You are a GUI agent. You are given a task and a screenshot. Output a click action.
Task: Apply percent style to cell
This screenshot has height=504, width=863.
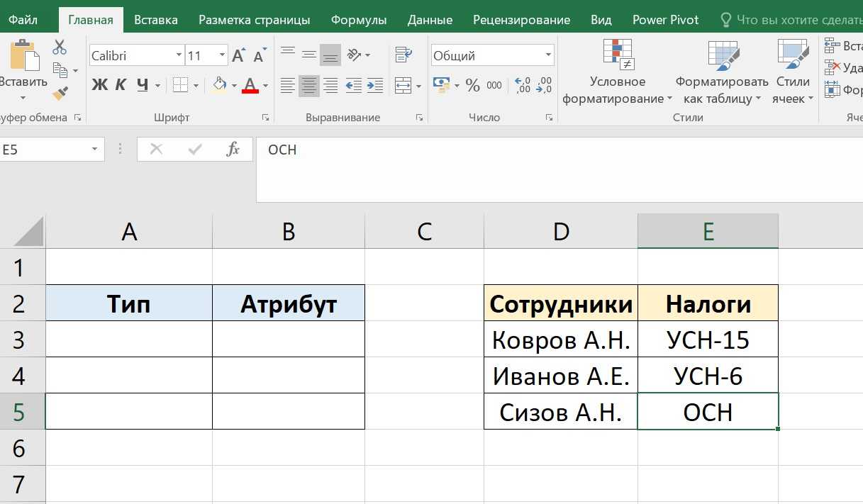click(x=473, y=86)
